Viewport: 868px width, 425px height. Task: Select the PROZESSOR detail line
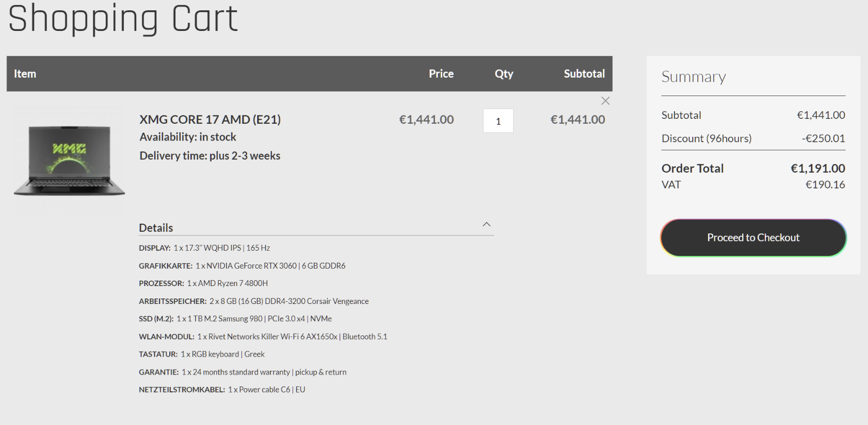click(x=203, y=283)
